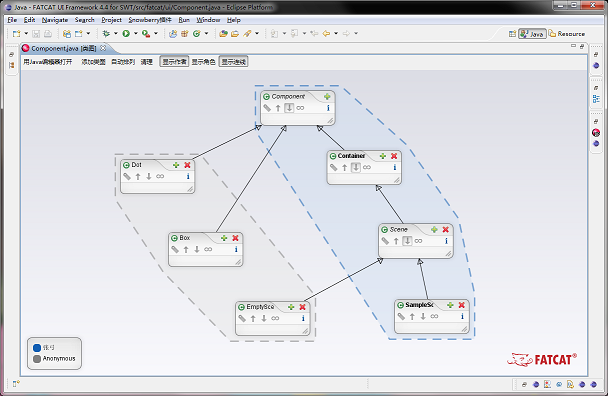Screen dimensions: 608x396
Task: Click the resize grip on the Box node
Action: click(238, 262)
